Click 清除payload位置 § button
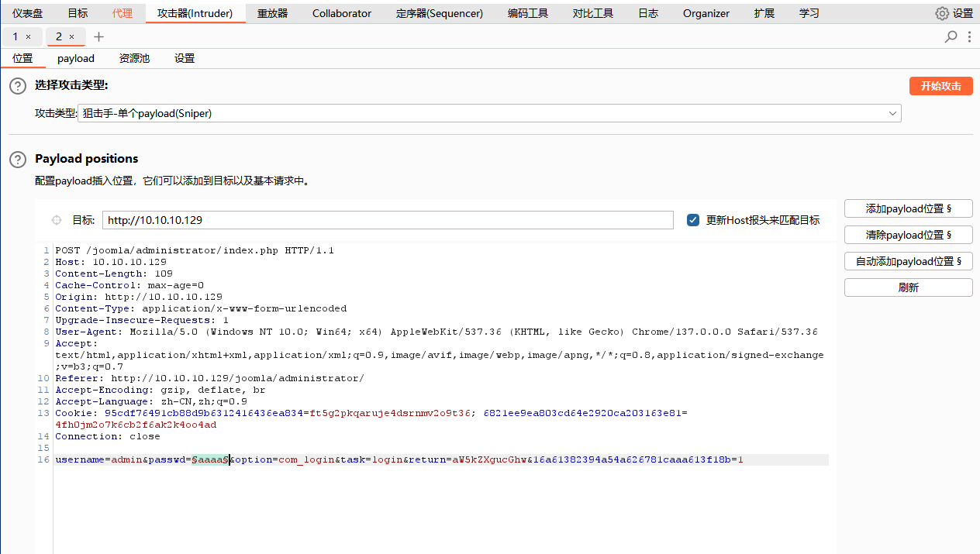This screenshot has width=980, height=554. tap(908, 235)
